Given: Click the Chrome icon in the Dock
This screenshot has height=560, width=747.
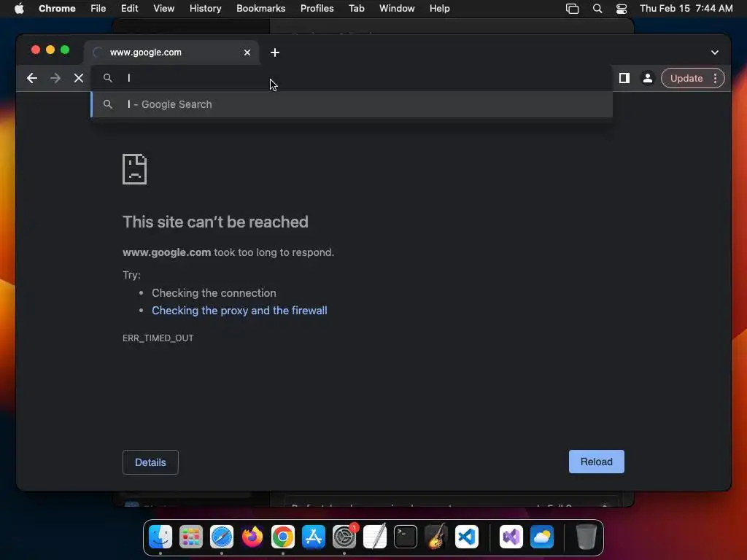Looking at the screenshot, I should pyautogui.click(x=283, y=537).
